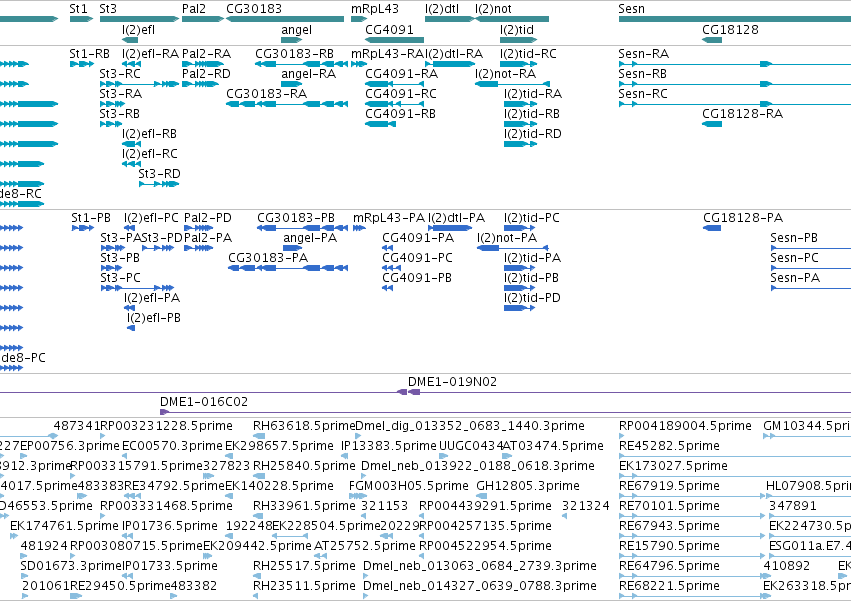
Task: Click protein label "l(2)not-PA"
Action: [x=507, y=238]
